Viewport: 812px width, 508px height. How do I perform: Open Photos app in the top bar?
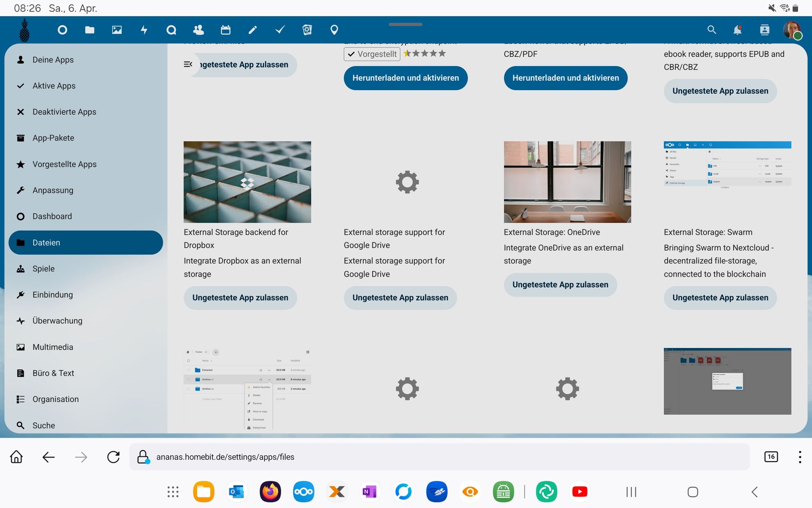117,30
